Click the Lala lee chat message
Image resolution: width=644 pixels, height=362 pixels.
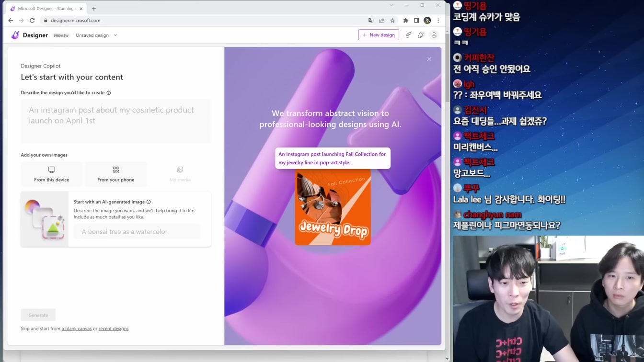tap(509, 200)
